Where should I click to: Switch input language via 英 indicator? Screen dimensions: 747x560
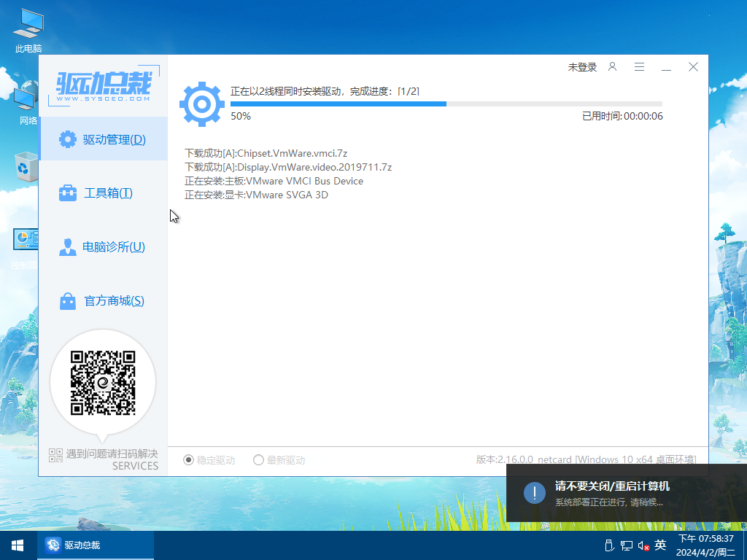(x=660, y=545)
